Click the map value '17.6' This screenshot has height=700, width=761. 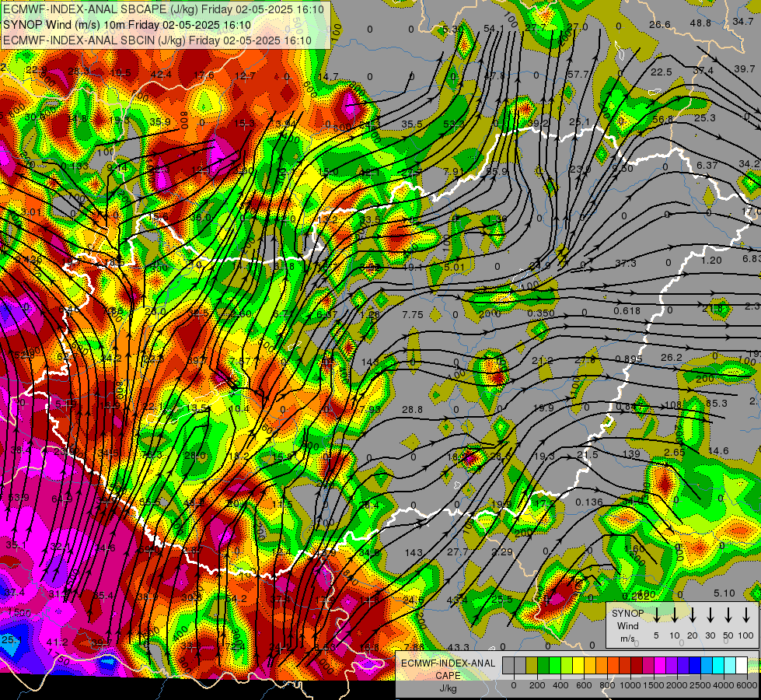204,75
